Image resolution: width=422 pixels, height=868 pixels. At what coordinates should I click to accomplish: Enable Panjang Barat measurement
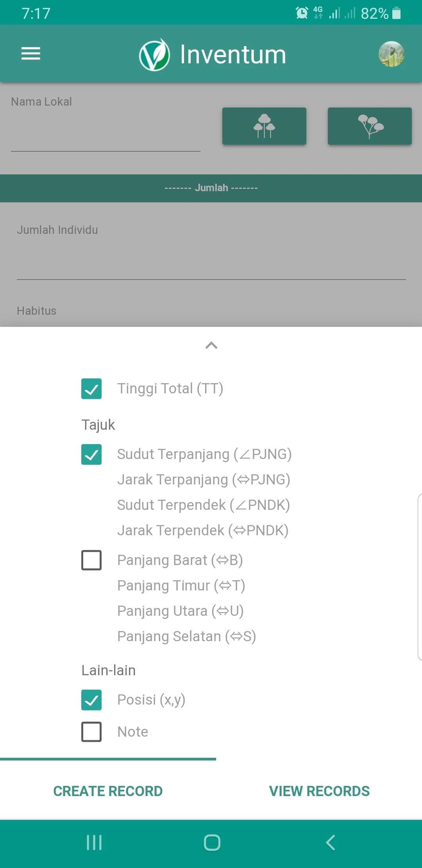[x=91, y=561]
